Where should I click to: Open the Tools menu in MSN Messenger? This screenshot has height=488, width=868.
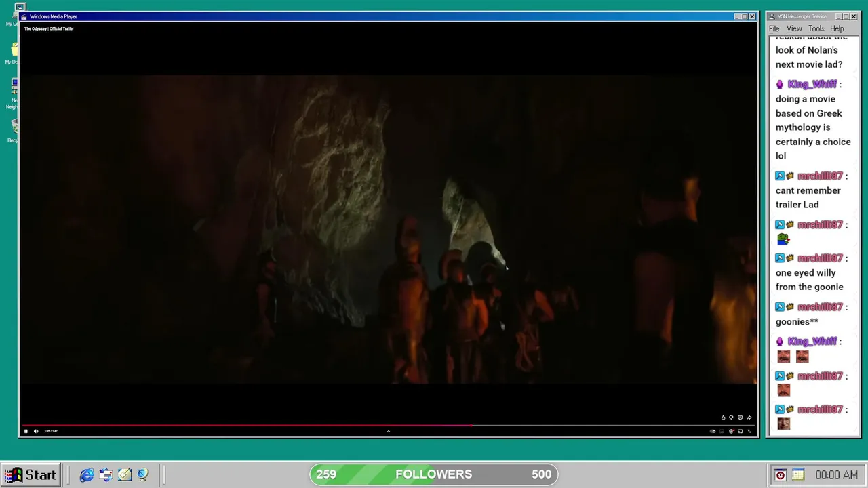click(x=816, y=28)
